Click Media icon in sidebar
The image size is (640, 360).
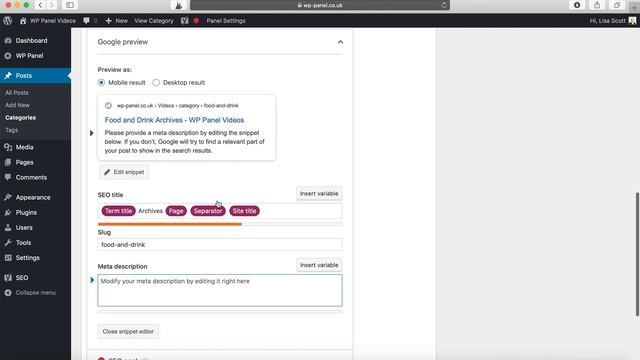8,147
